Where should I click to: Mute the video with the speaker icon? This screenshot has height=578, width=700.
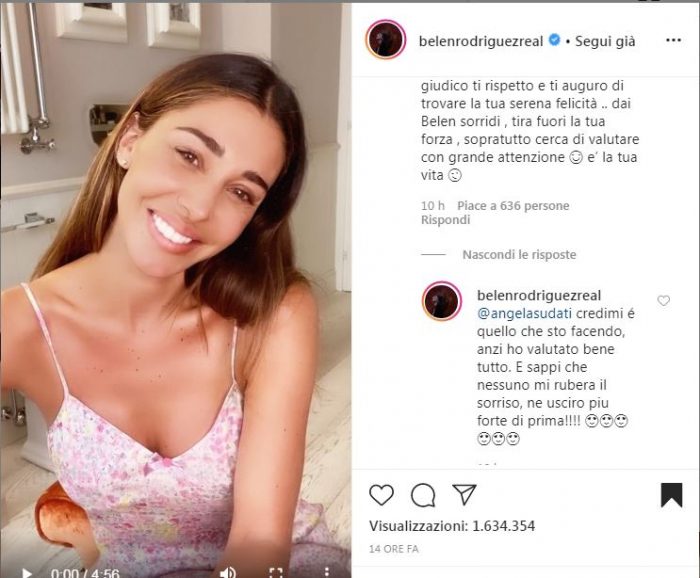(x=228, y=573)
